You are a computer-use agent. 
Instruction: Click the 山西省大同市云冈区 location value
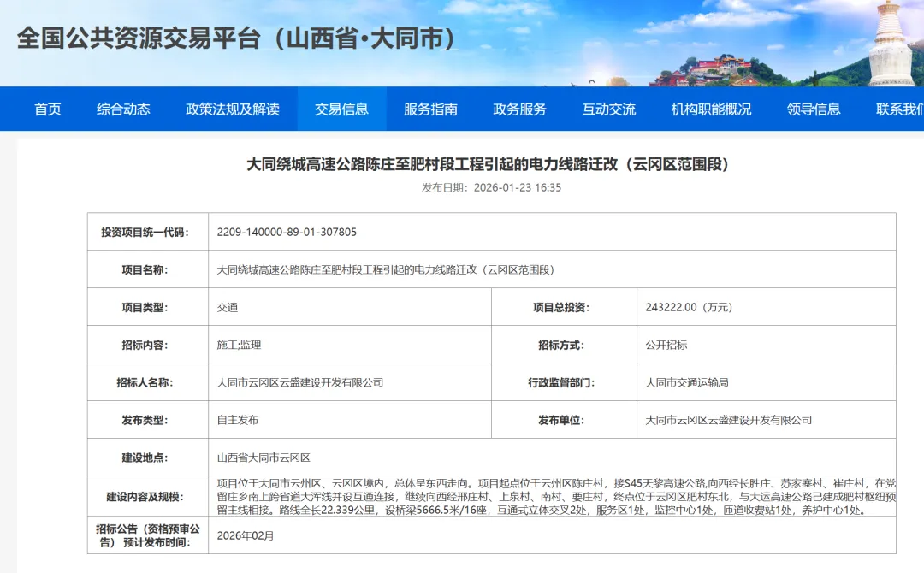[x=264, y=458]
